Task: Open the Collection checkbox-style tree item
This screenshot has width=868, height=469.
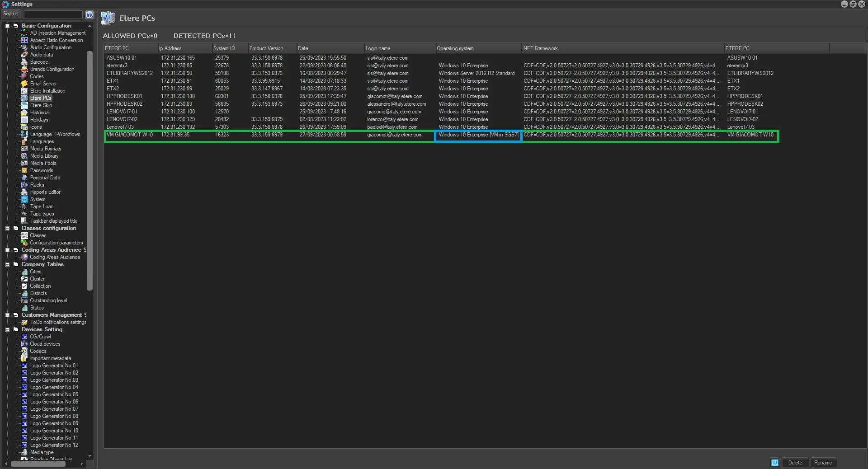Action: pos(24,286)
